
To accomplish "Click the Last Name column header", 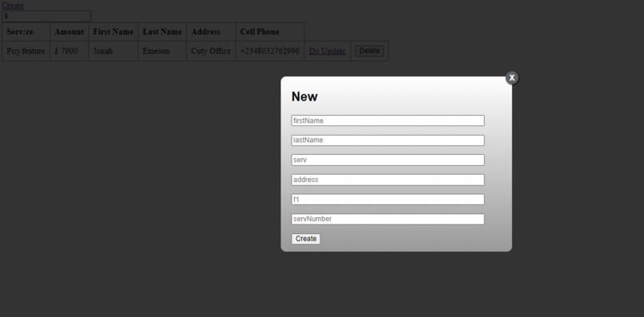I will pos(162,32).
